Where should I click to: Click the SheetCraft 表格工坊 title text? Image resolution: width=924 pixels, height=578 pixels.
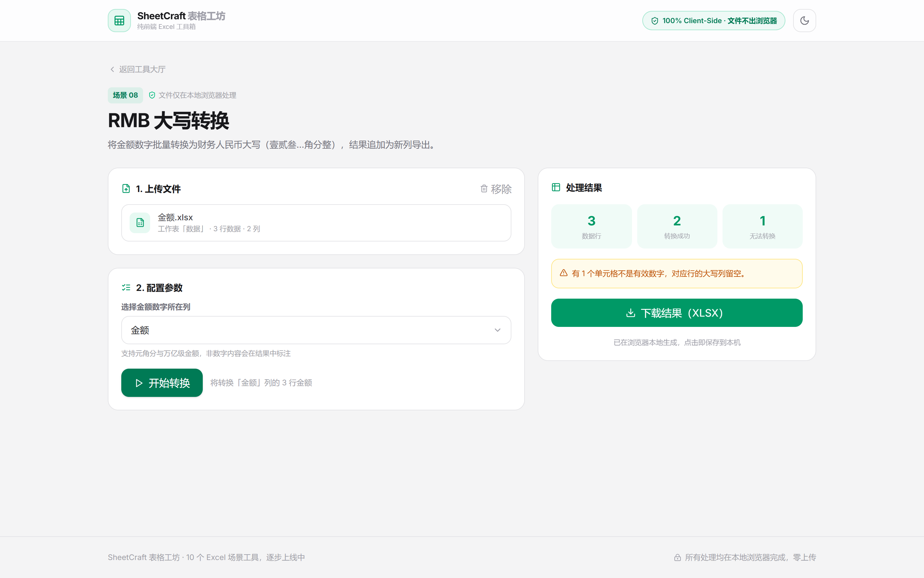point(181,16)
